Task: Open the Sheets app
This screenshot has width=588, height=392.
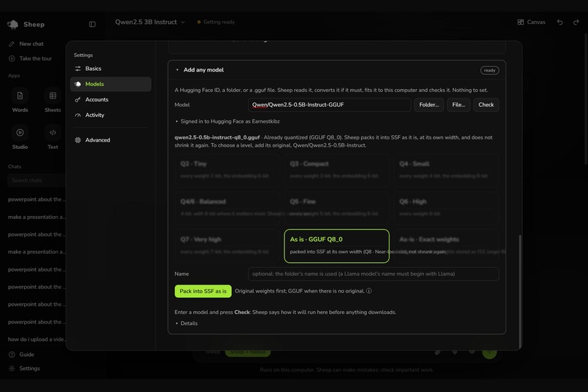Action: (53, 100)
